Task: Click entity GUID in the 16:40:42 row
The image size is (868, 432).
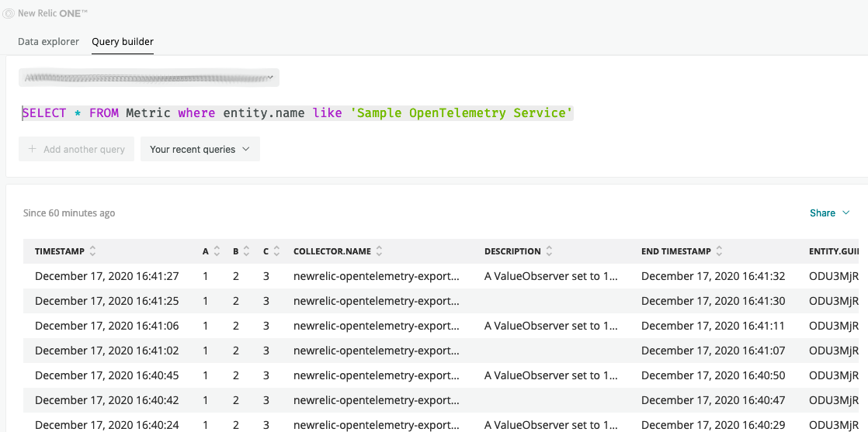Action: (835, 400)
